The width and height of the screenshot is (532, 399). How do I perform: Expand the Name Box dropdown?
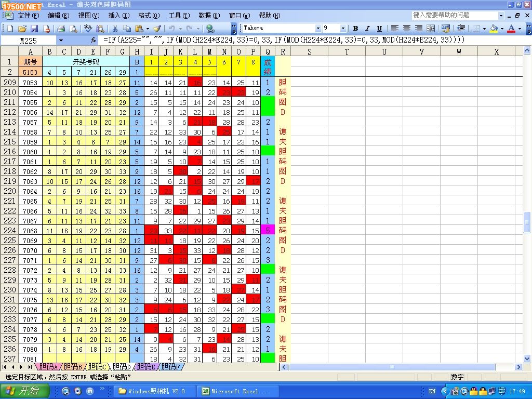point(61,41)
